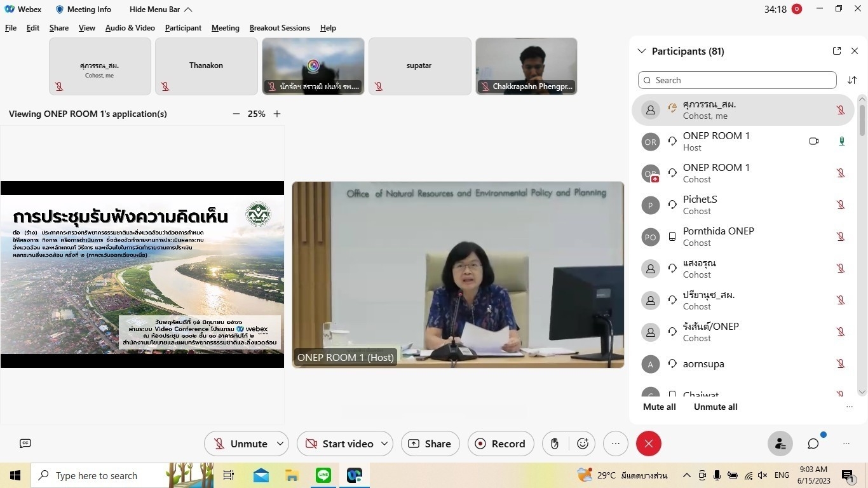Expand the Unmute audio options arrow
The width and height of the screenshot is (868, 488).
click(x=280, y=444)
